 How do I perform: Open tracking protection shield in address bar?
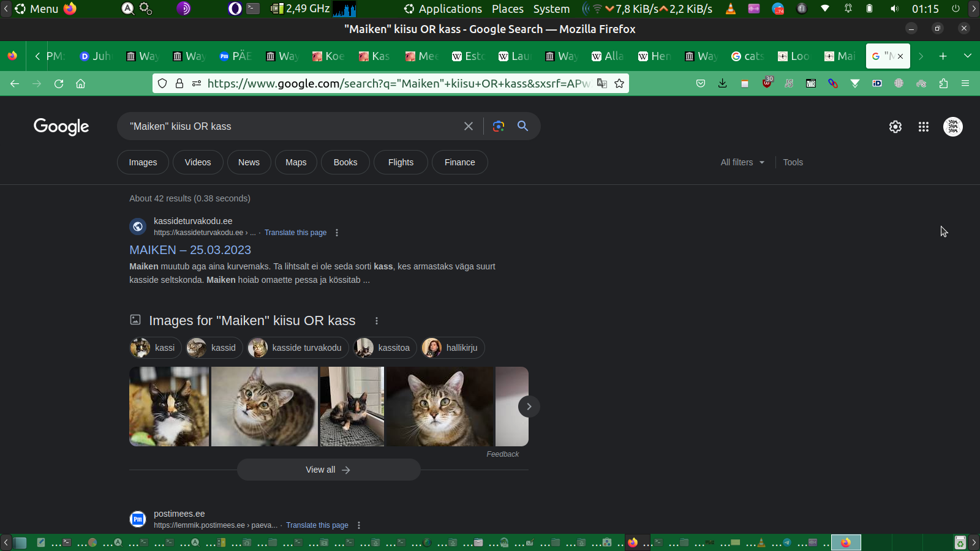pyautogui.click(x=162, y=84)
